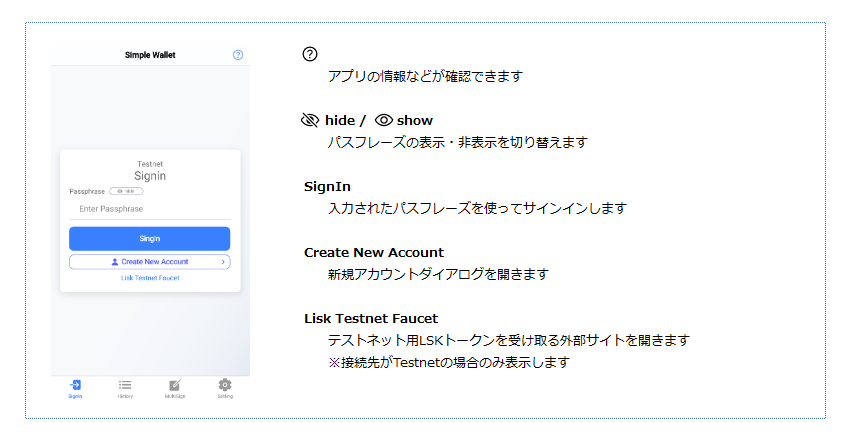Click text '※接続先がTestnetの場合のみ表示します'
Image resolution: width=851 pixels, height=441 pixels.
(x=449, y=362)
